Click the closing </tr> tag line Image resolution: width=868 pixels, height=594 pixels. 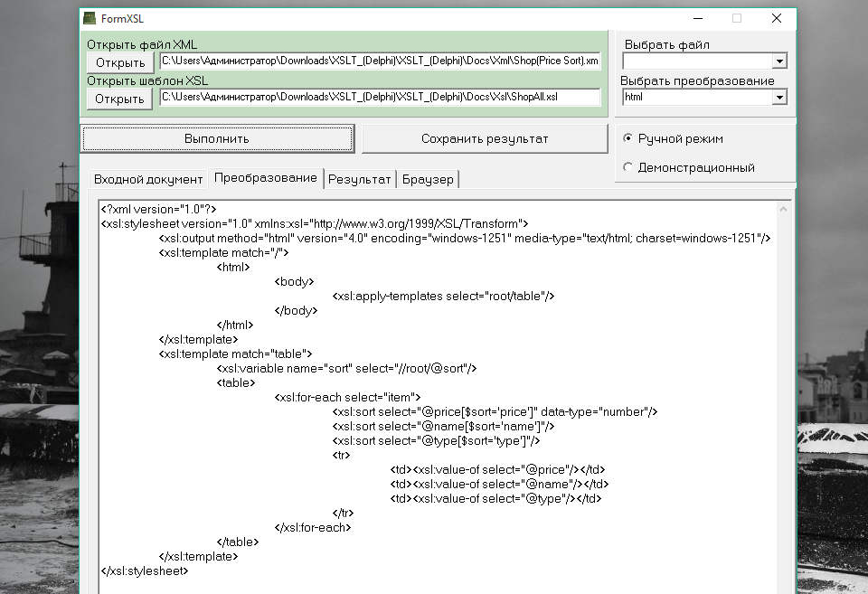(x=344, y=514)
